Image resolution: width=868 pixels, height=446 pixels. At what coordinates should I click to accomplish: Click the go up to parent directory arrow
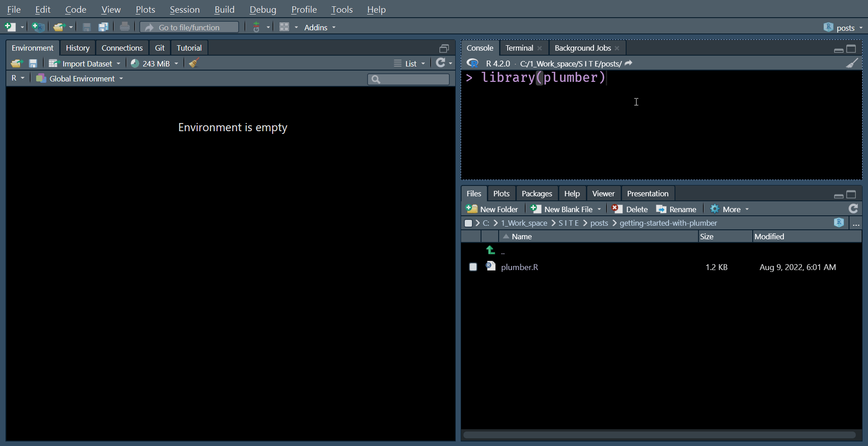[x=491, y=250]
